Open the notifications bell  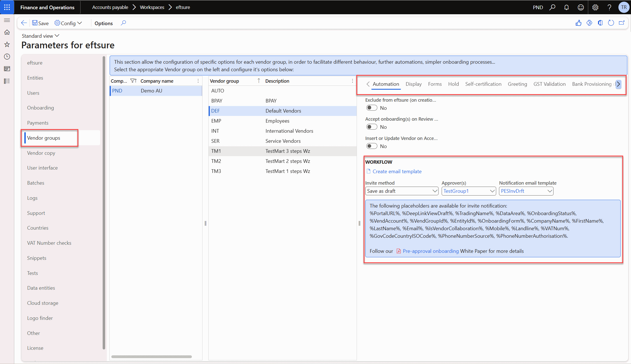coord(566,7)
